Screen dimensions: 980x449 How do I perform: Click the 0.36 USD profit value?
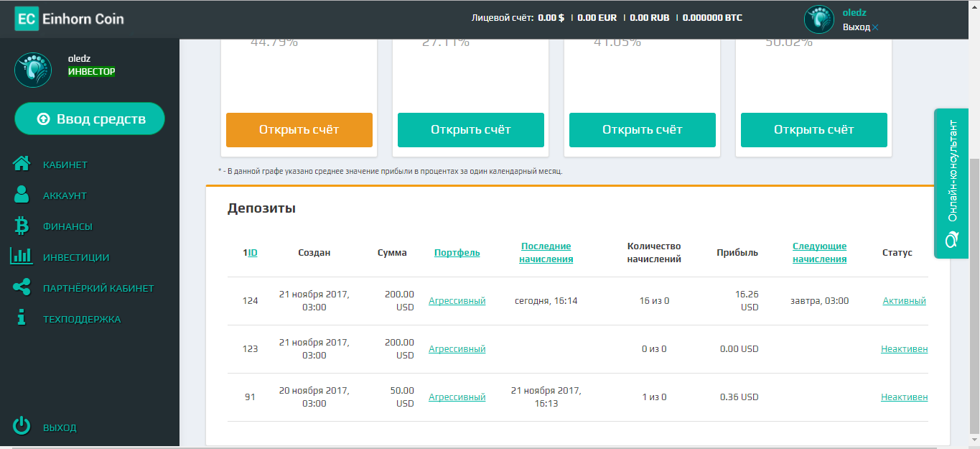[739, 397]
